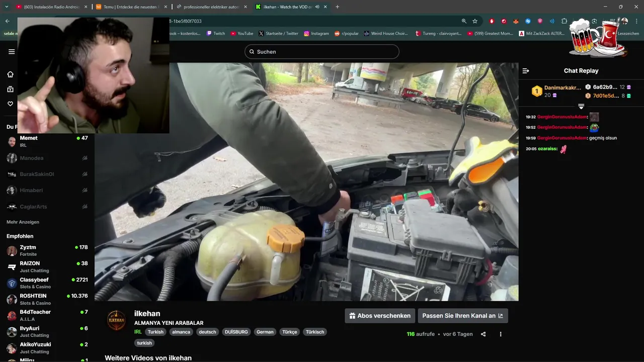This screenshot has height=362, width=644.
Task: Open the YouTube bookmark
Action: coord(242,34)
